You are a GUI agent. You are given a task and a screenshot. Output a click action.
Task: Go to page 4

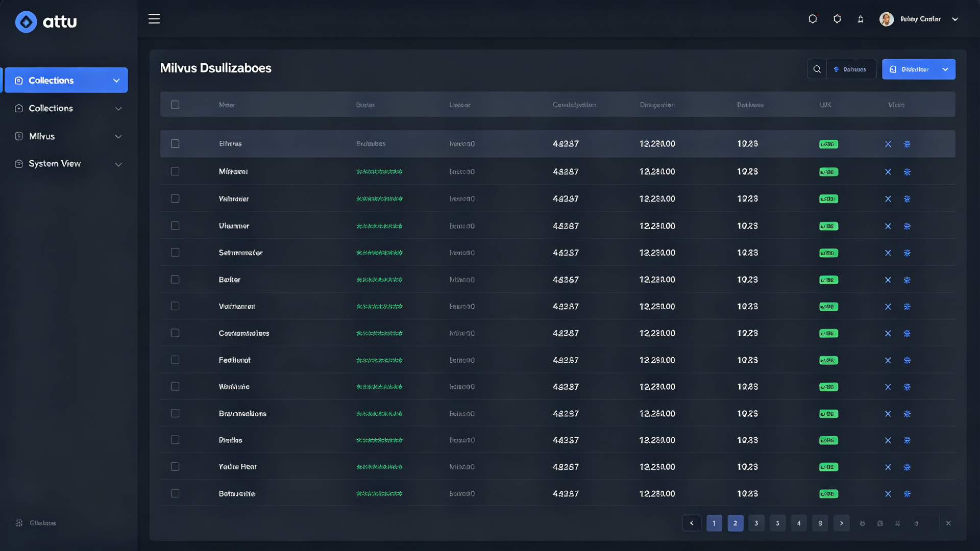pyautogui.click(x=799, y=523)
